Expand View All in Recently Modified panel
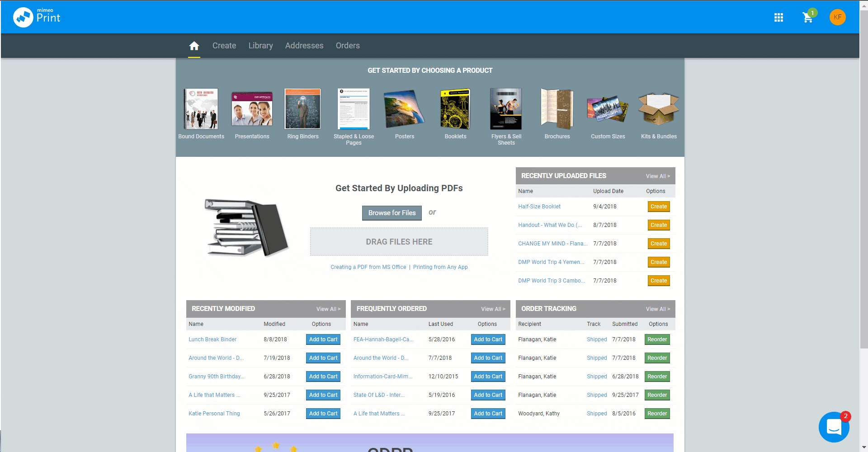The width and height of the screenshot is (868, 452). tap(328, 309)
